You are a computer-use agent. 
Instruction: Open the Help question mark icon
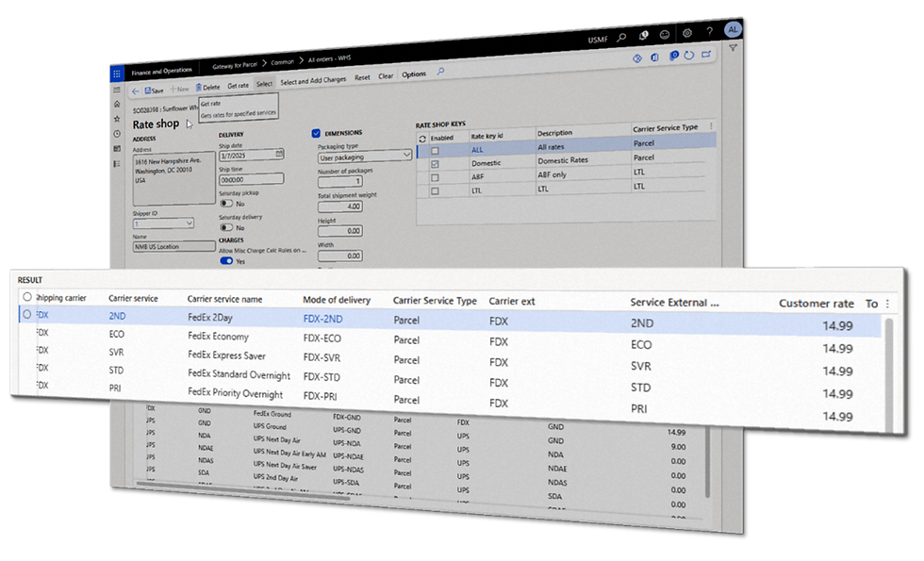click(709, 31)
